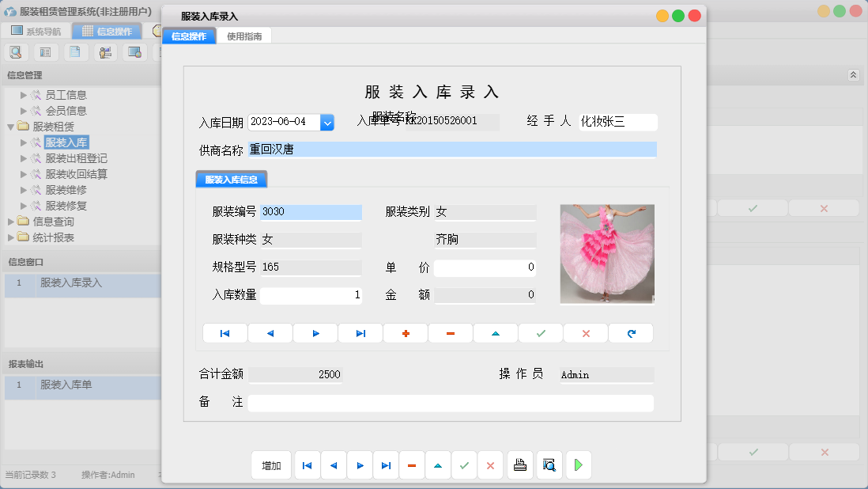Click the green run arrow icon

coord(578,465)
